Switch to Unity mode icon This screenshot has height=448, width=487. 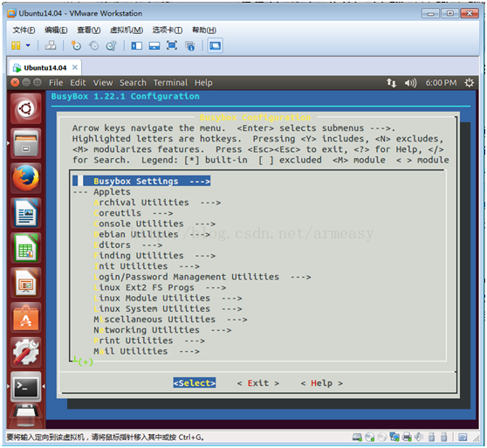(189, 46)
